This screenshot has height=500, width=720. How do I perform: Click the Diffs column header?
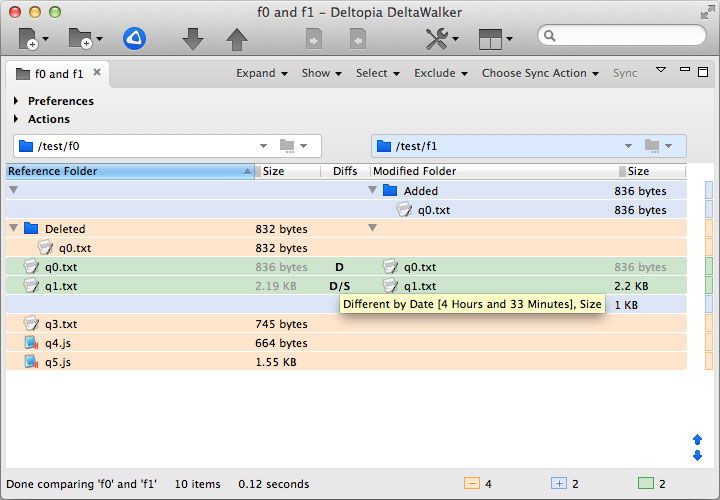click(x=345, y=171)
